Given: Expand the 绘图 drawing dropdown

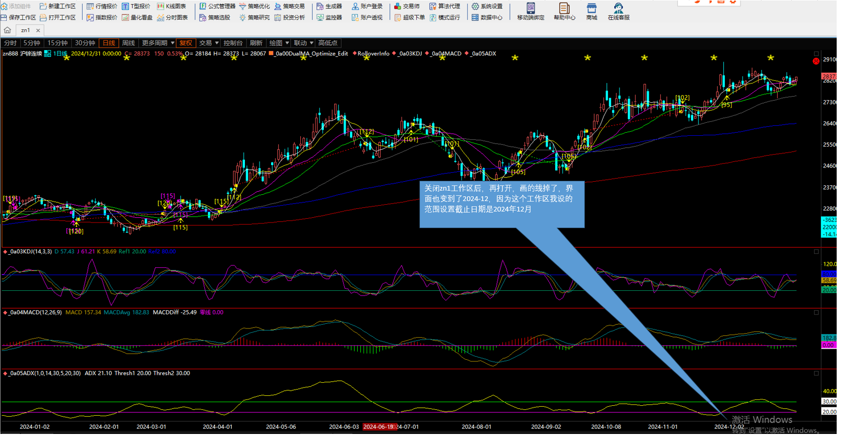Looking at the screenshot, I should tap(279, 43).
